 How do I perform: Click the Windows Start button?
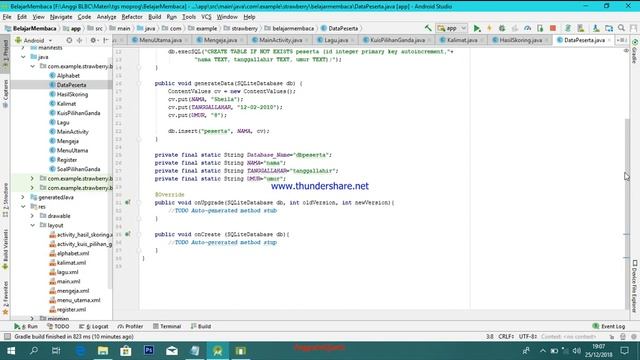pos(11,351)
